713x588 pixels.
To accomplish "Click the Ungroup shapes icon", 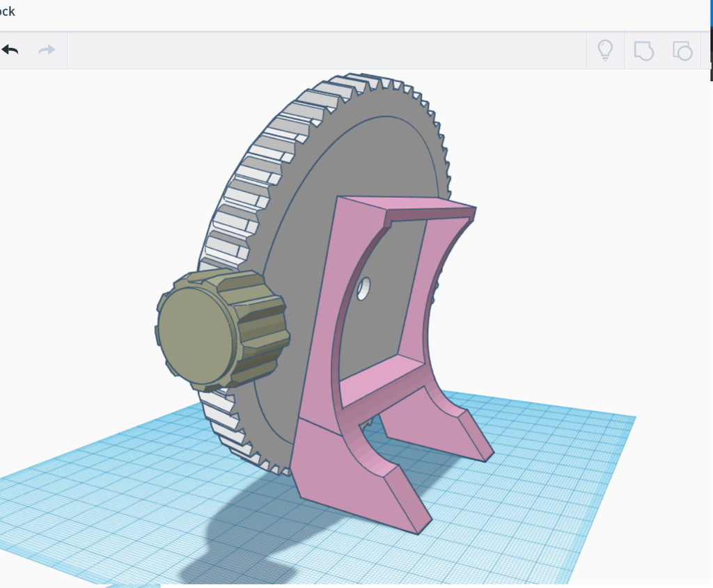I will coord(682,50).
